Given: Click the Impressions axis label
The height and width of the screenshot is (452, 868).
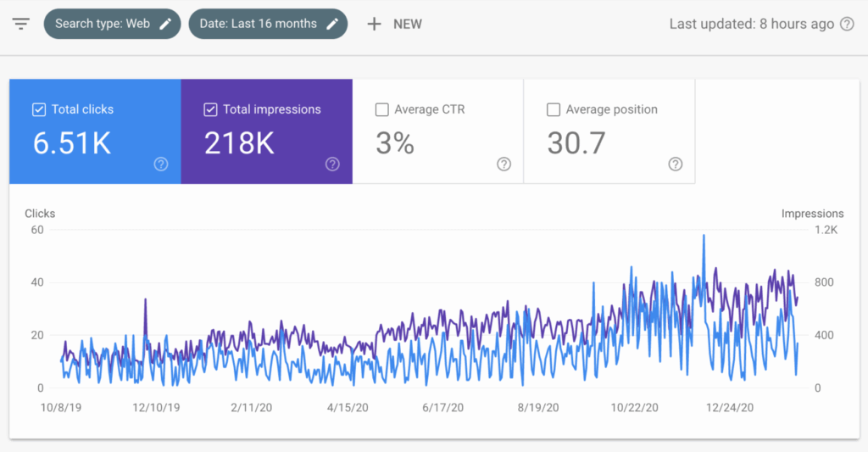Looking at the screenshot, I should [x=813, y=213].
